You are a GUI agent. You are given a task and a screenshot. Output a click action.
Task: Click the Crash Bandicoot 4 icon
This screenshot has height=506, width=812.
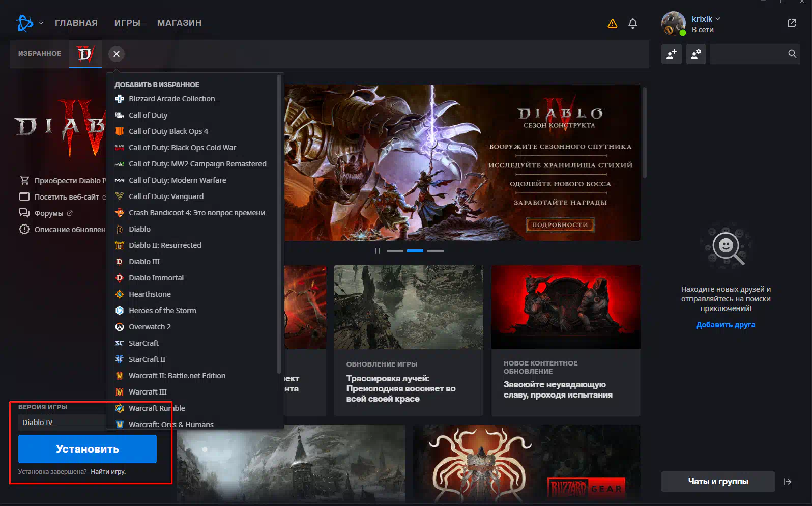[x=120, y=213]
